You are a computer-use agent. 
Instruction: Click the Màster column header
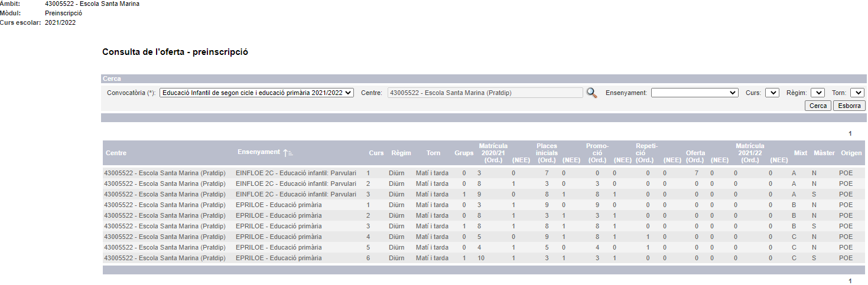824,153
